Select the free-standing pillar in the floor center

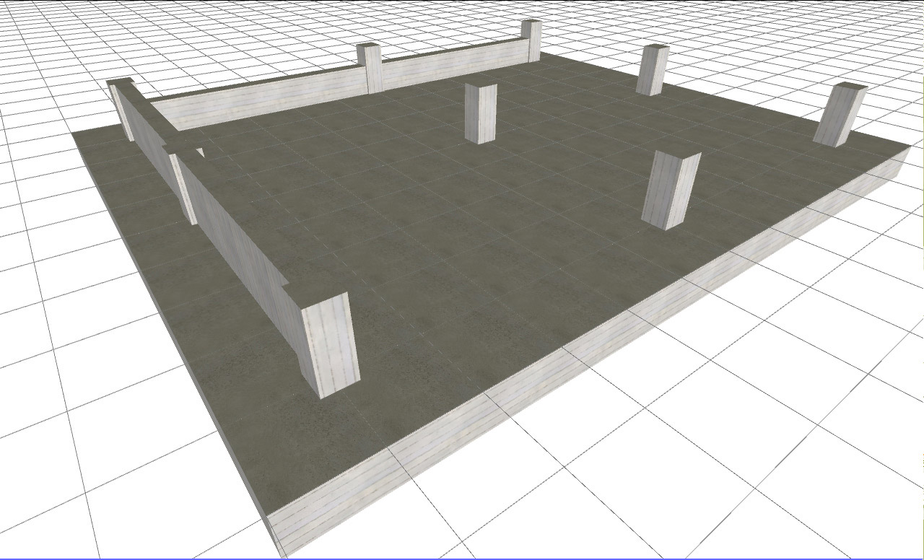[480, 113]
